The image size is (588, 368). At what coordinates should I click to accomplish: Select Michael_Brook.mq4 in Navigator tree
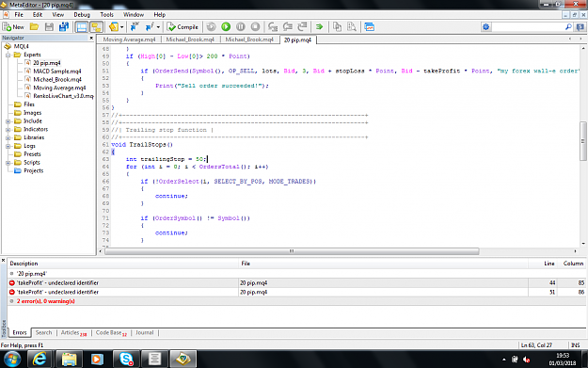click(x=57, y=79)
